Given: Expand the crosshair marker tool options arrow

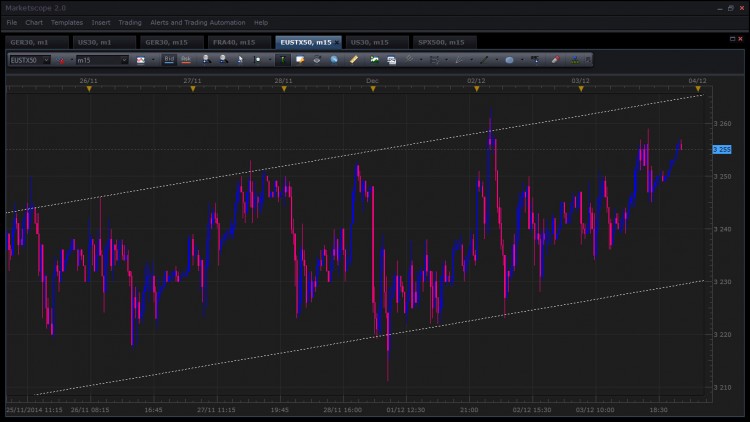Looking at the screenshot, I should point(270,60).
